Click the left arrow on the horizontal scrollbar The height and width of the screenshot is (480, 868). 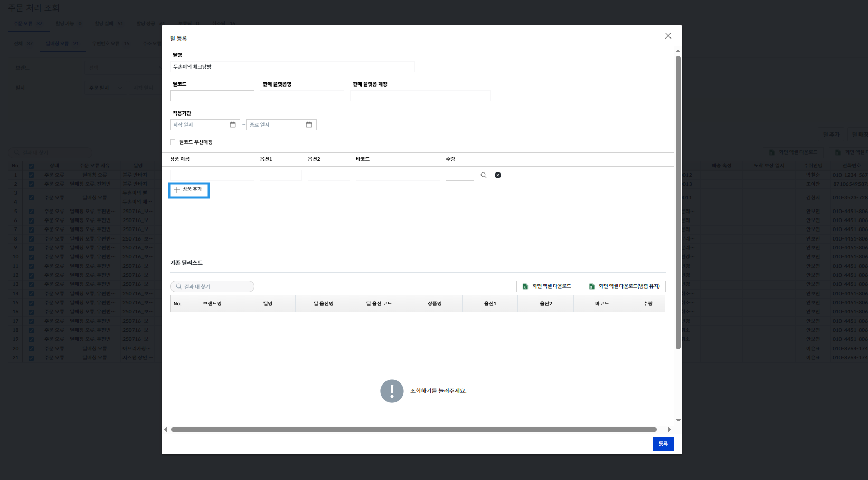click(166, 429)
